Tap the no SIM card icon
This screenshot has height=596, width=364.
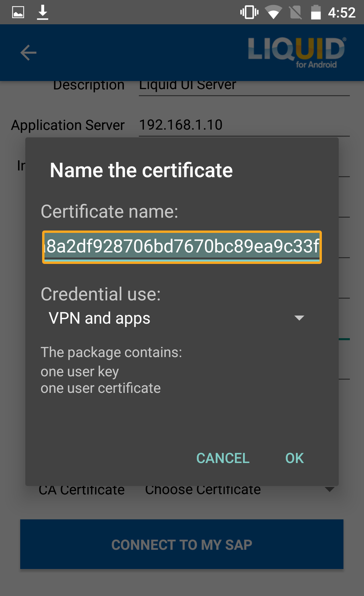pyautogui.click(x=296, y=12)
